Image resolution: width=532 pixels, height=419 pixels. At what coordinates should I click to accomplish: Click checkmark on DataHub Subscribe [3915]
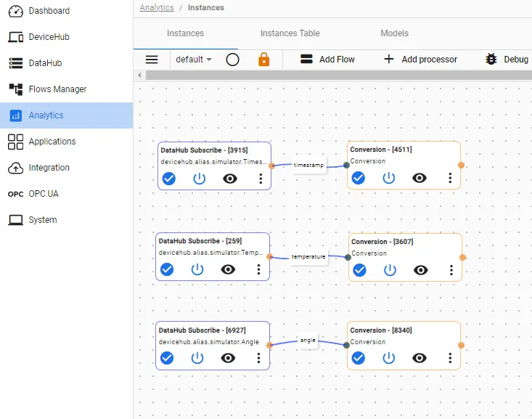coord(168,178)
